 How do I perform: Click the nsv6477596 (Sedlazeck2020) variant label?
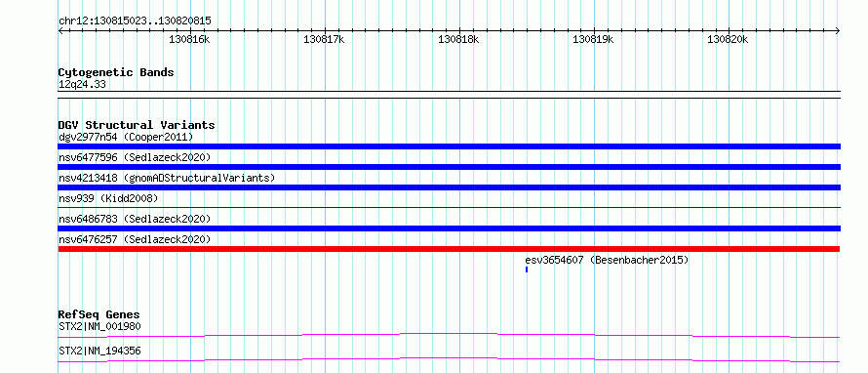135,157
